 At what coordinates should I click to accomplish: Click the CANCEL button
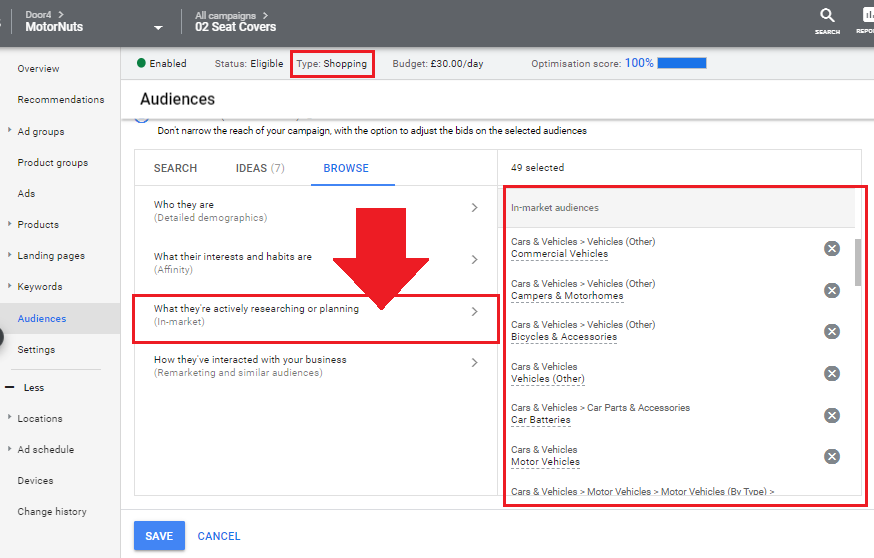coord(219,536)
